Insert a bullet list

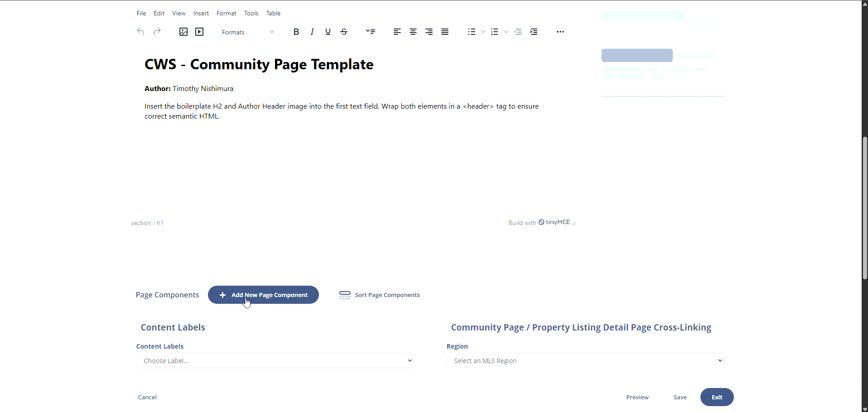click(x=472, y=32)
